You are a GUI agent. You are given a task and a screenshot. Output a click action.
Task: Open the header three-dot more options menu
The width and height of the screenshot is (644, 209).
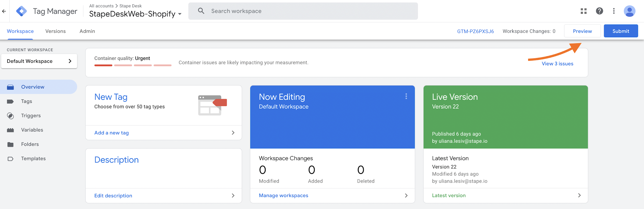tap(614, 11)
